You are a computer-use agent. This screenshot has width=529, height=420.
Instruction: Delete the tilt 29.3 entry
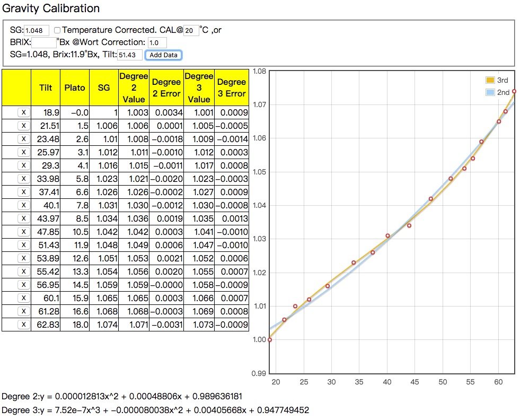[24, 165]
